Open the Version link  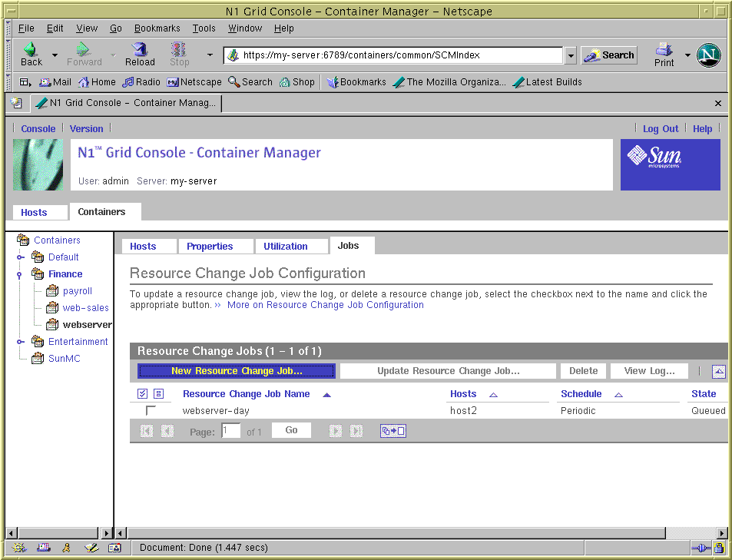86,129
